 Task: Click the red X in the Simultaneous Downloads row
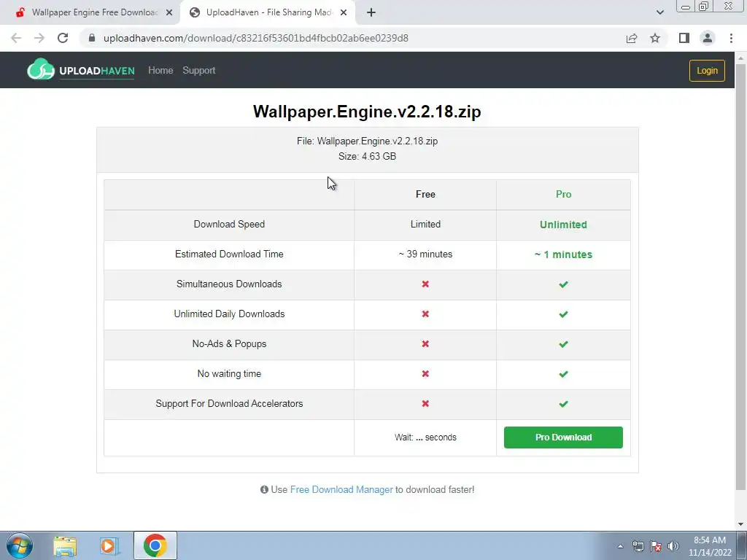click(x=425, y=284)
